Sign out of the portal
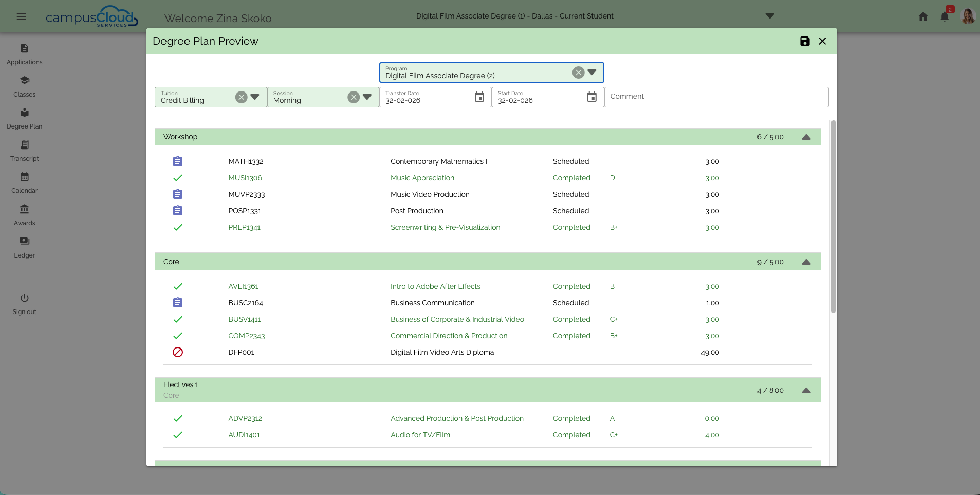Screen dimensions: 980x495 click(x=25, y=304)
